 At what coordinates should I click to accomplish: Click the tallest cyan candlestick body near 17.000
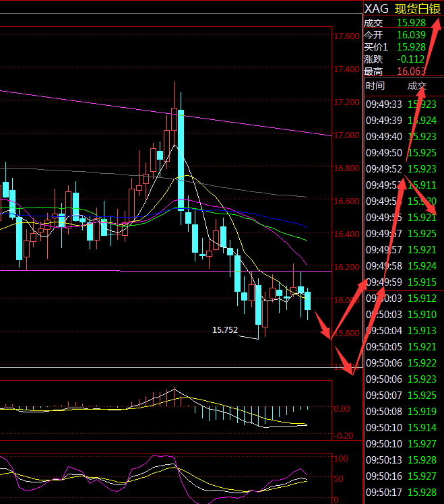181,160
